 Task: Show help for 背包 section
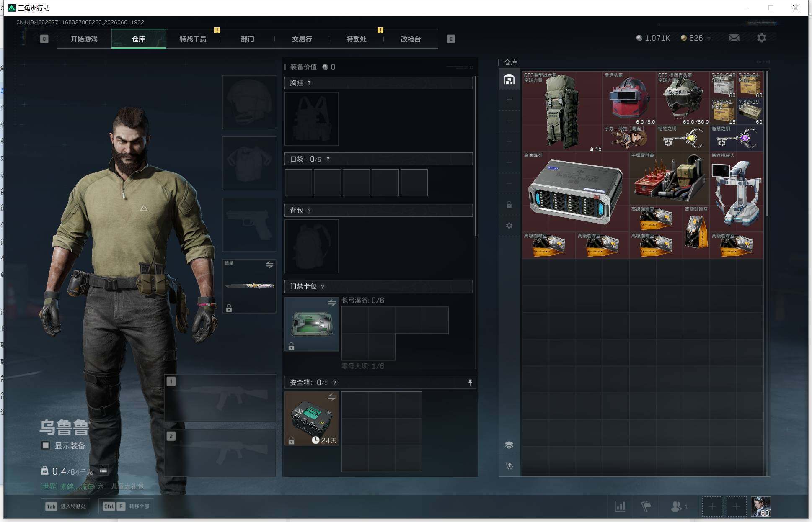[309, 210]
